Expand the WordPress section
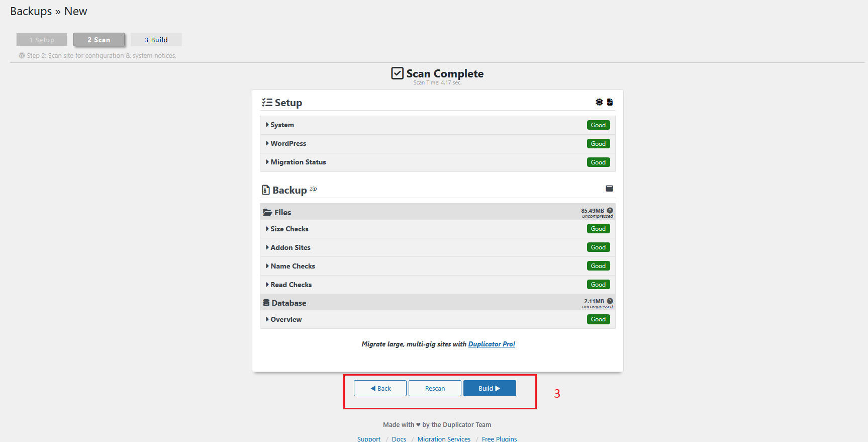 pos(288,144)
